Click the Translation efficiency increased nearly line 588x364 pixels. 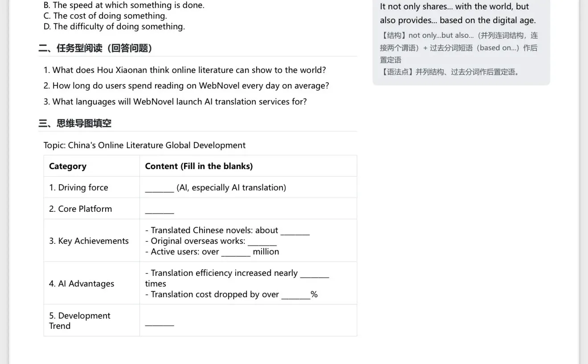(237, 278)
